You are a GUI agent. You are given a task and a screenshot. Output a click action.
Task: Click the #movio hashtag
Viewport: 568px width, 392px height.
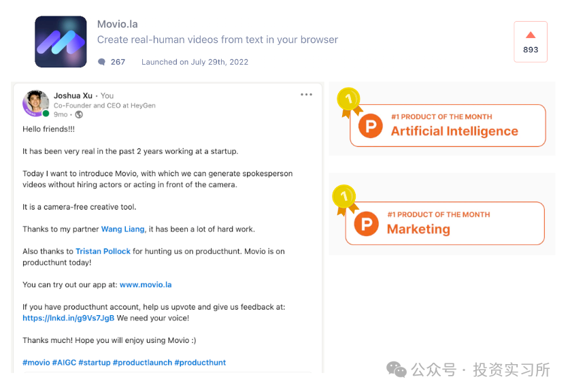36,362
